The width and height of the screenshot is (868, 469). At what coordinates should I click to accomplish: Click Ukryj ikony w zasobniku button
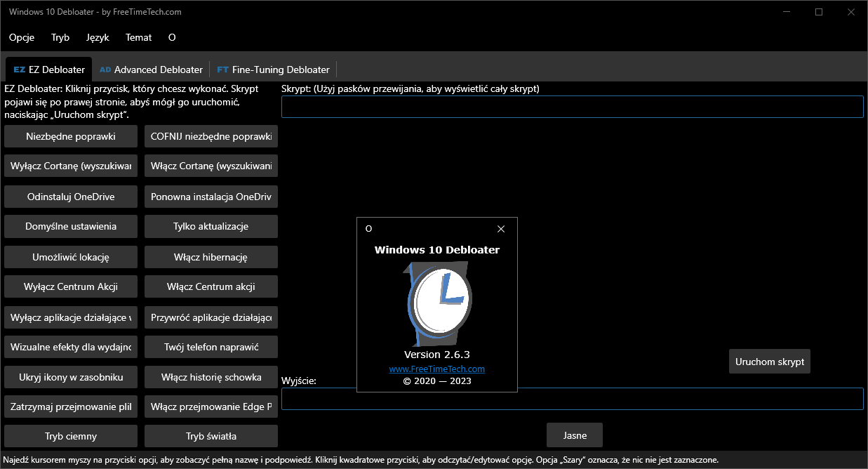click(71, 377)
